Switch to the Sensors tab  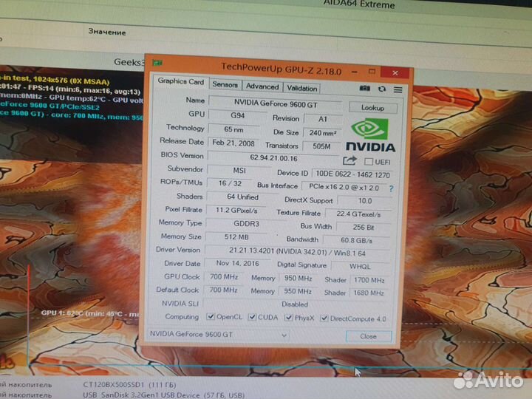(225, 84)
